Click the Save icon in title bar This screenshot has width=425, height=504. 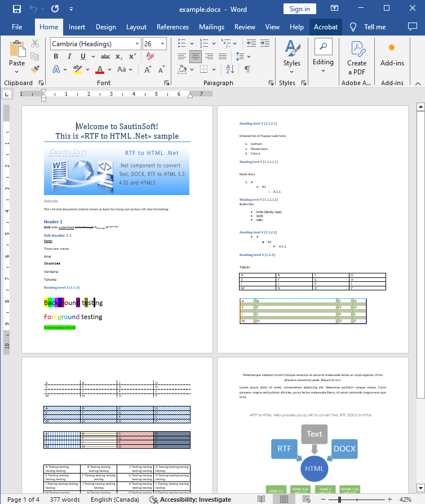pyautogui.click(x=17, y=9)
